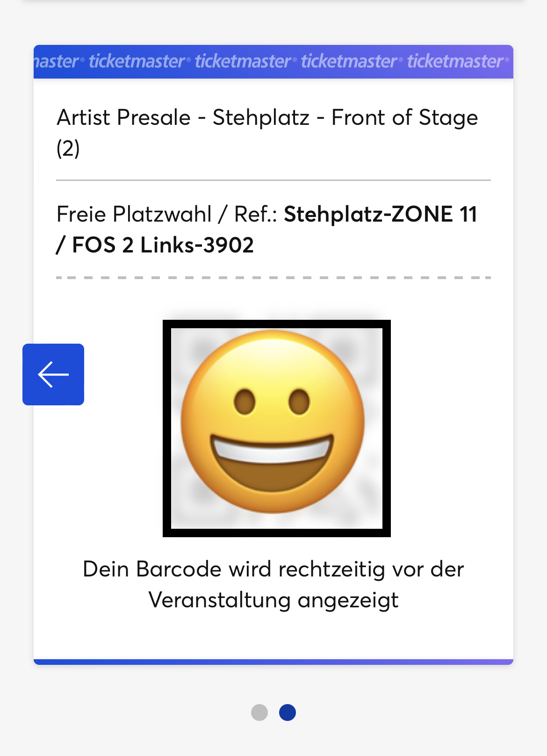The width and height of the screenshot is (547, 756).
Task: Tap the 'Freie Platzwahl / Ref.:' label
Action: [x=167, y=214]
